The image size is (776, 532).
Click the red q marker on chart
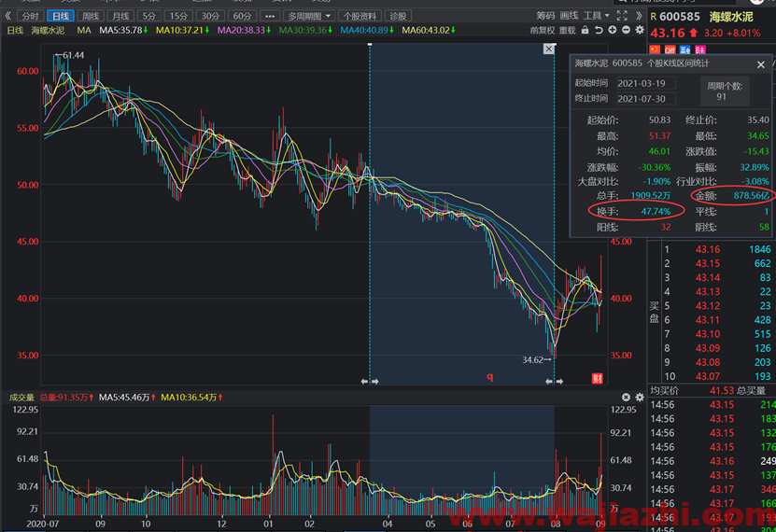(489, 377)
